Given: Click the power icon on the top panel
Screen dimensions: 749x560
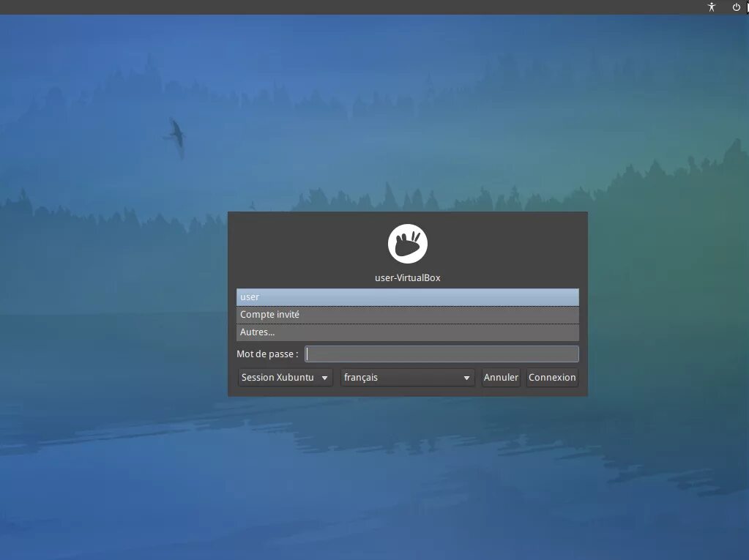Looking at the screenshot, I should 736,7.
